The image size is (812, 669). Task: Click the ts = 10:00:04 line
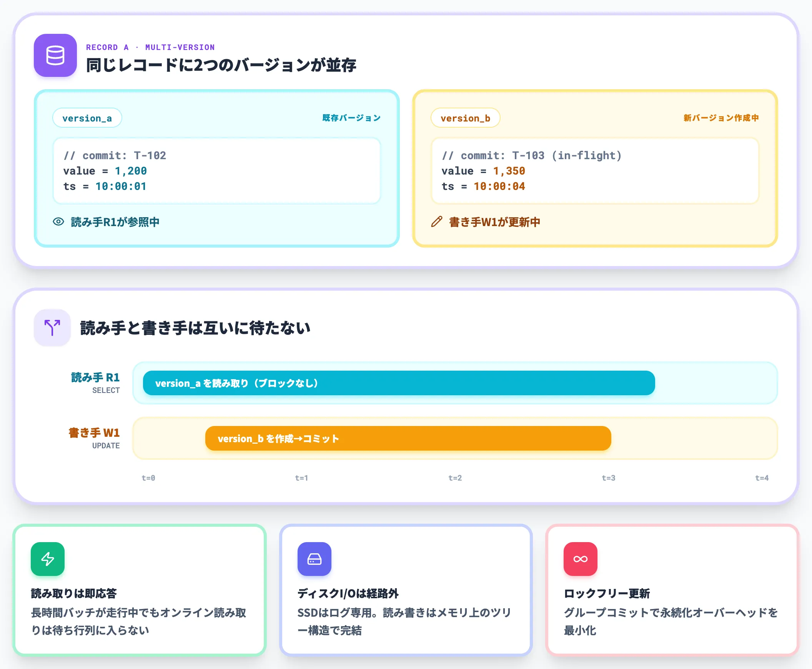[484, 186]
